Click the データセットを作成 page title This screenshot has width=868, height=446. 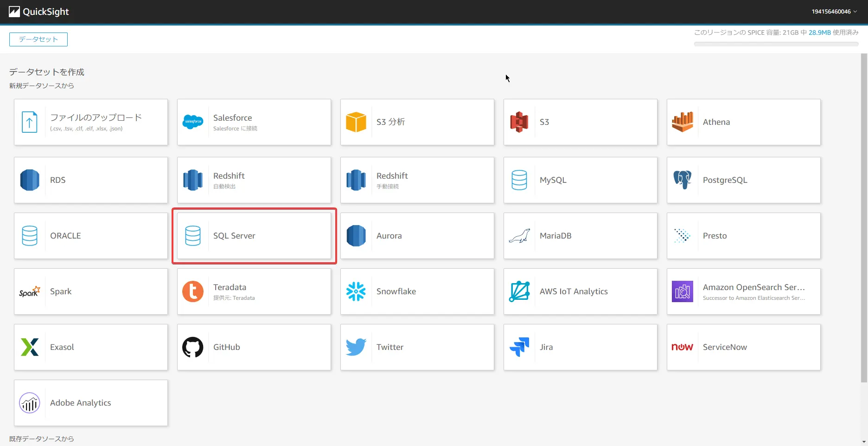point(47,72)
